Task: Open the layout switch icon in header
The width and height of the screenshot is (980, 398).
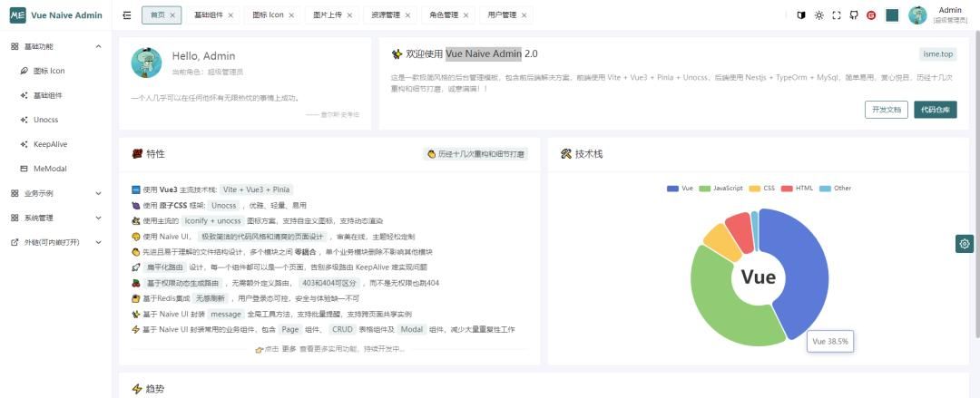Action: point(801,15)
